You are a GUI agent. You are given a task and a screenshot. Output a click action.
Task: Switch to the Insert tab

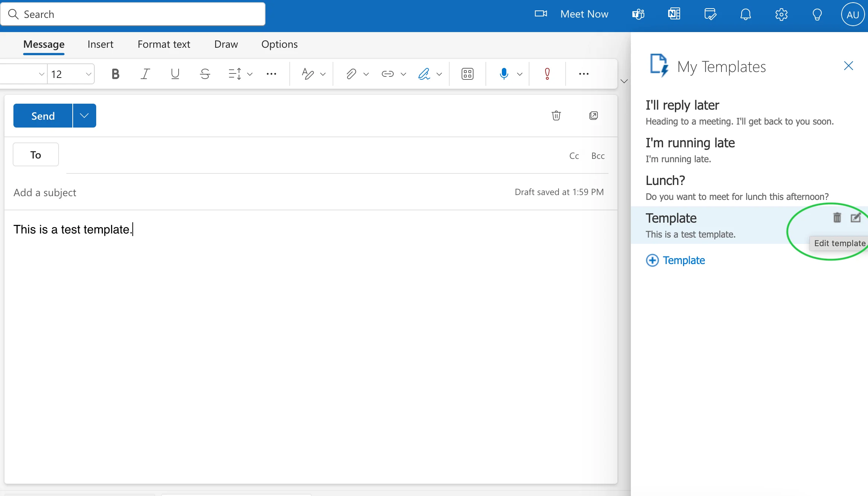click(x=100, y=44)
